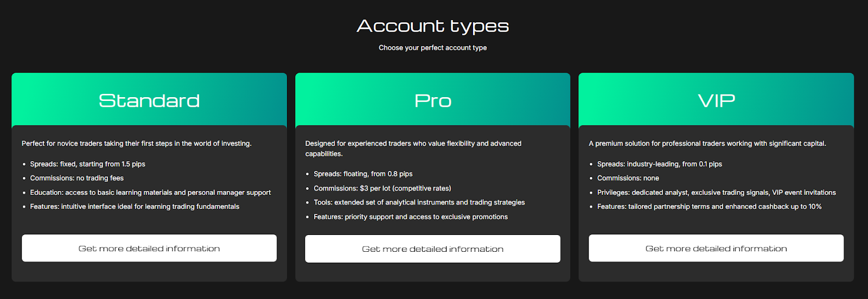The width and height of the screenshot is (868, 299).
Task: Click the "Commissions: $3 per lot" line
Action: tap(382, 188)
